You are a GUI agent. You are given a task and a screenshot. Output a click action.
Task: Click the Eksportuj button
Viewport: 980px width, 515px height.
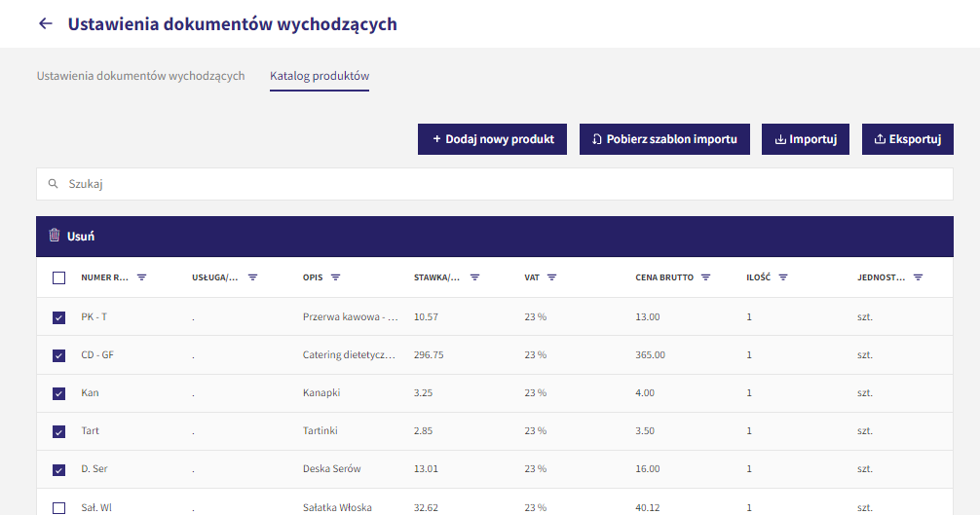click(908, 139)
